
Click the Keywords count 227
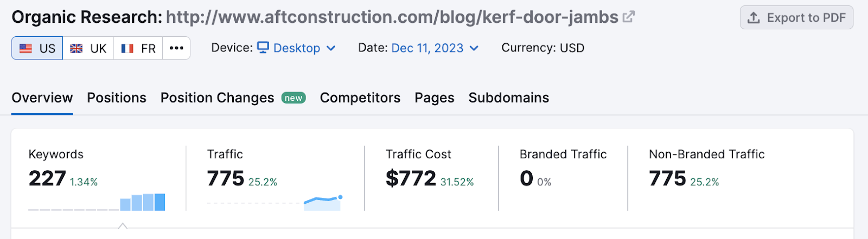47,178
